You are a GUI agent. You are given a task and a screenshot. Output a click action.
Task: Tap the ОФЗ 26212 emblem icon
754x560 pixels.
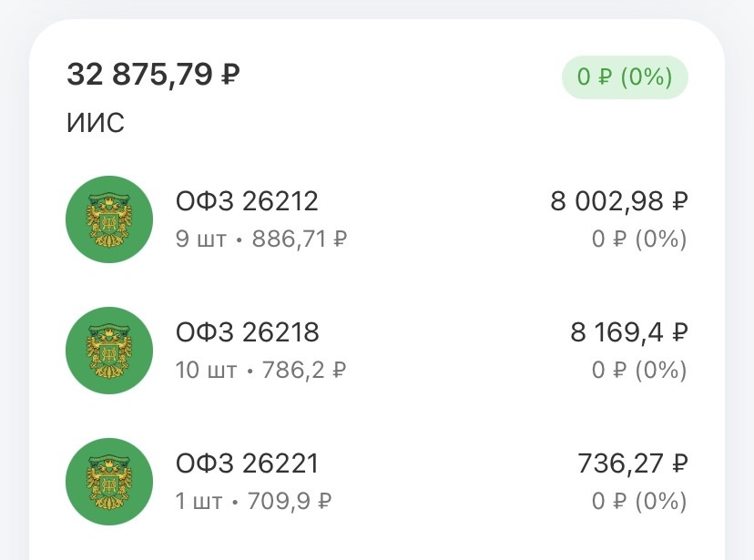(x=109, y=219)
